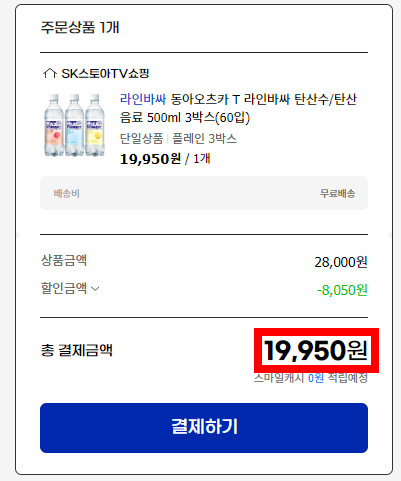Open the 라인바싸 brand link
Viewport: 401px width, 481px height.
click(x=143, y=99)
